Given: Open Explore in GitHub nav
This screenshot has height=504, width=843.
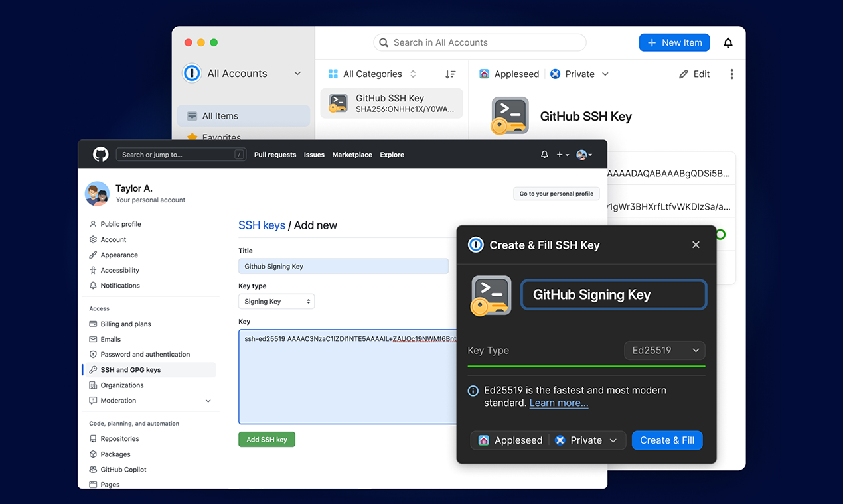Looking at the screenshot, I should (392, 155).
